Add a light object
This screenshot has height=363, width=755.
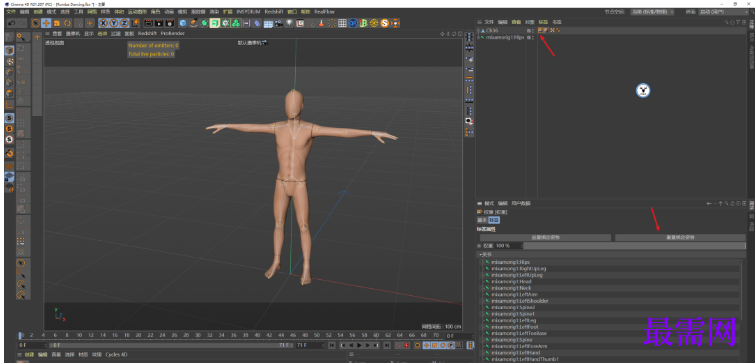[x=289, y=23]
